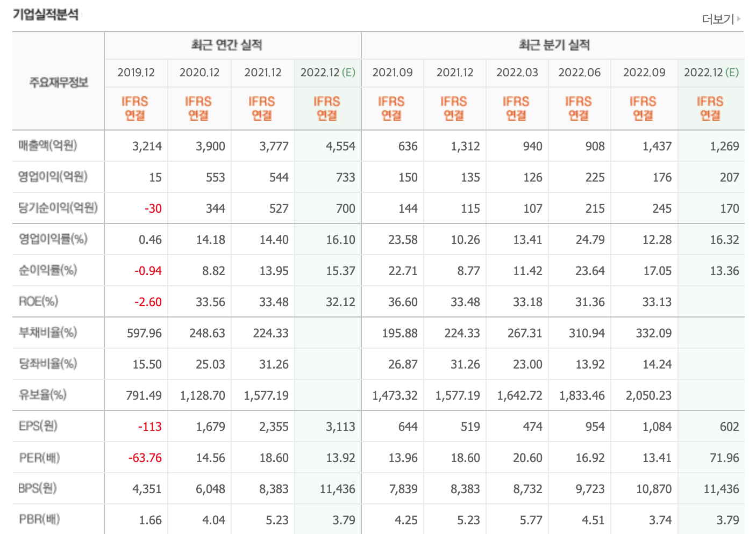The height and width of the screenshot is (534, 756).
Task: Click the 3,214 revenue value
Action: 147,146
